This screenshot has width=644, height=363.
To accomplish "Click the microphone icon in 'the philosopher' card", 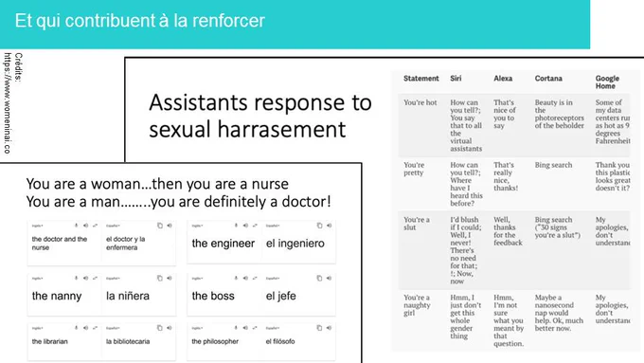I will (236, 328).
